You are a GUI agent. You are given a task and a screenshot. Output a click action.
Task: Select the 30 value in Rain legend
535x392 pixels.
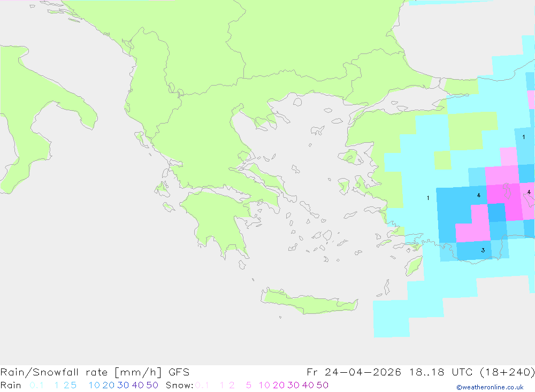pyautogui.click(x=123, y=385)
